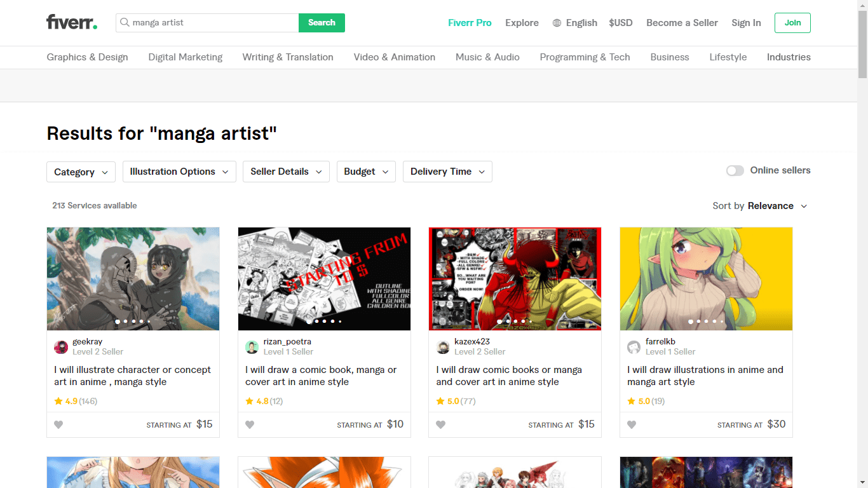Open kazex423's comic books gig title

tap(509, 376)
